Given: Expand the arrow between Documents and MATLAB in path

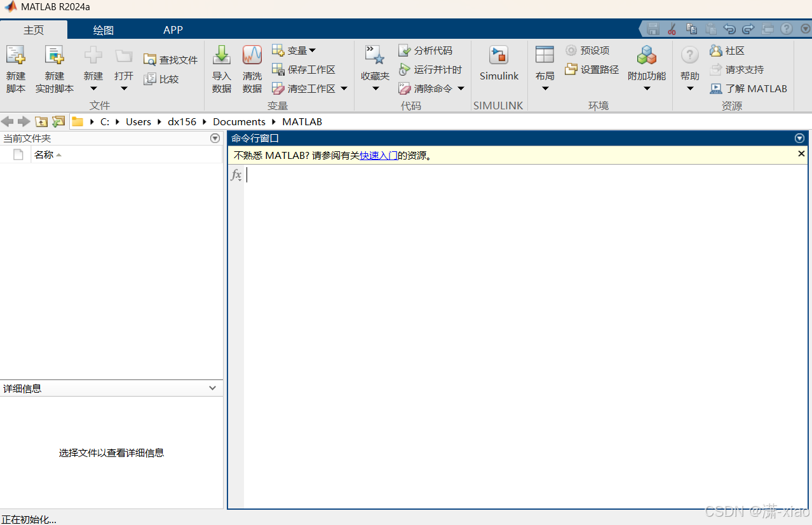Looking at the screenshot, I should point(274,121).
